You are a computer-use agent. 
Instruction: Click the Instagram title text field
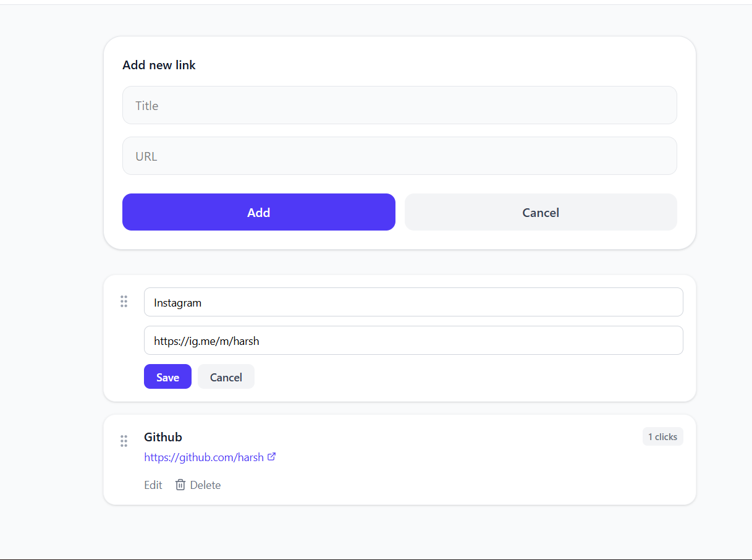pyautogui.click(x=413, y=302)
